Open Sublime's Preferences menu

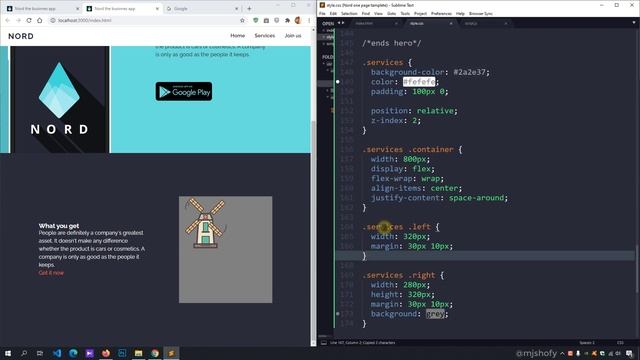(441, 13)
